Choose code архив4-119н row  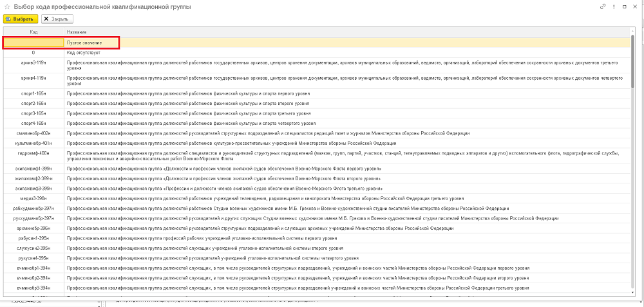[33, 78]
